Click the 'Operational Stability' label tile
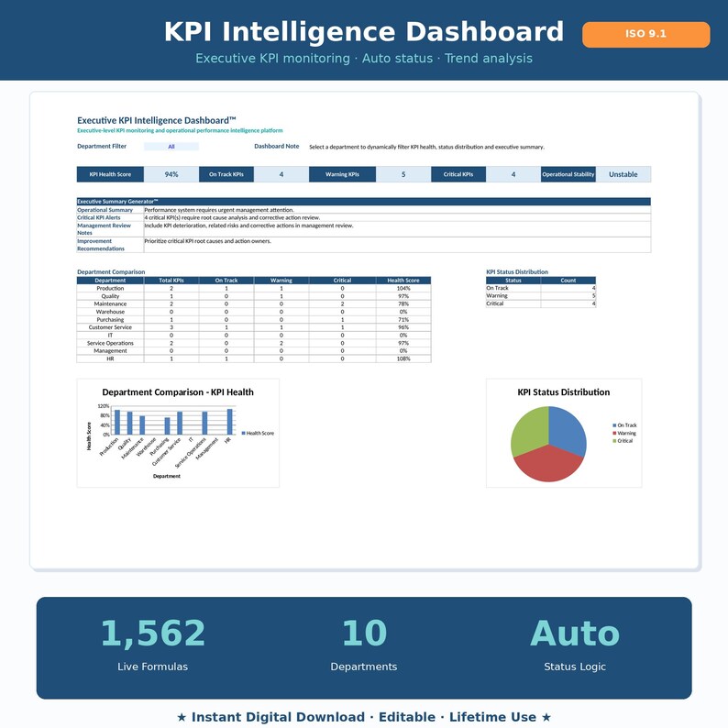The height and width of the screenshot is (728, 728). click(x=568, y=174)
